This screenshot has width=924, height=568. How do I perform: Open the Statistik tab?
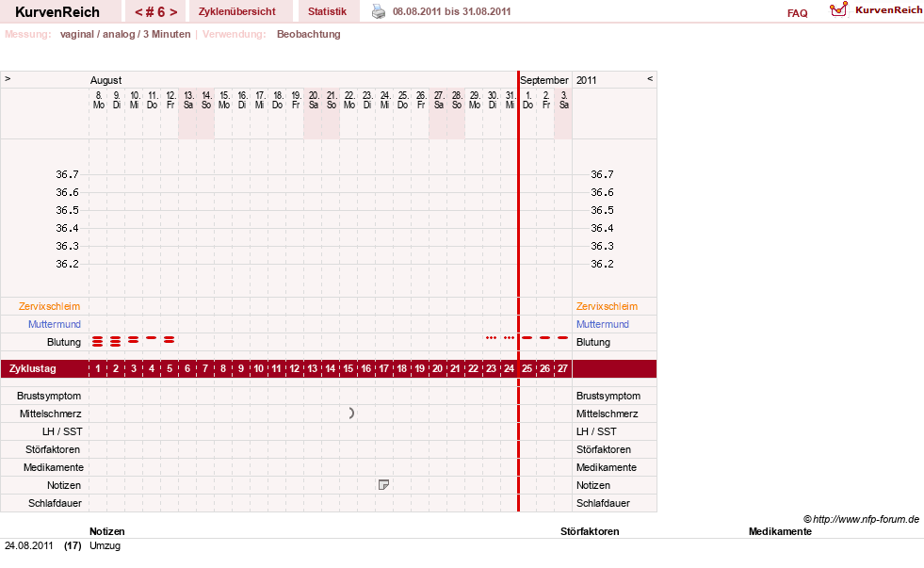tap(327, 11)
